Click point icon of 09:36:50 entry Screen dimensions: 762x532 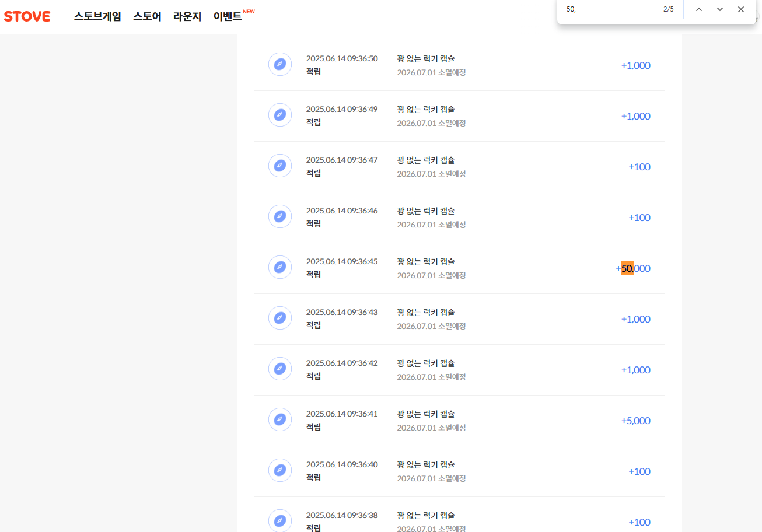click(280, 64)
